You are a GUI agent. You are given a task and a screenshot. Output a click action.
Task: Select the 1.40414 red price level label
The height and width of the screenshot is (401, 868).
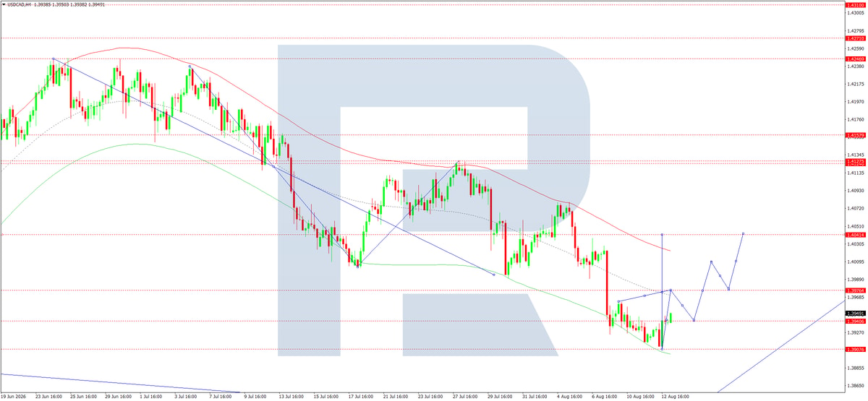click(856, 235)
